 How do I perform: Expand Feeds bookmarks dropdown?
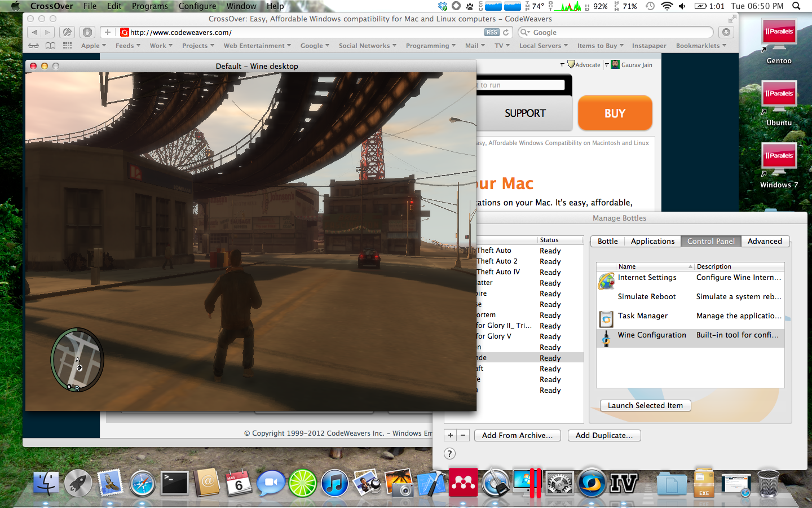point(128,46)
